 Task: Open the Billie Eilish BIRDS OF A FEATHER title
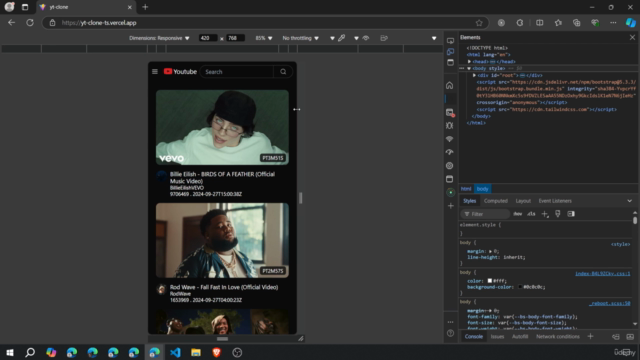pyautogui.click(x=222, y=178)
